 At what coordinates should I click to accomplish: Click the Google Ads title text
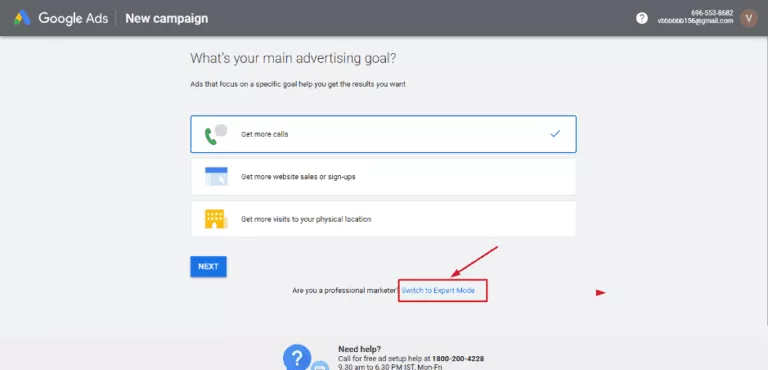[73, 18]
